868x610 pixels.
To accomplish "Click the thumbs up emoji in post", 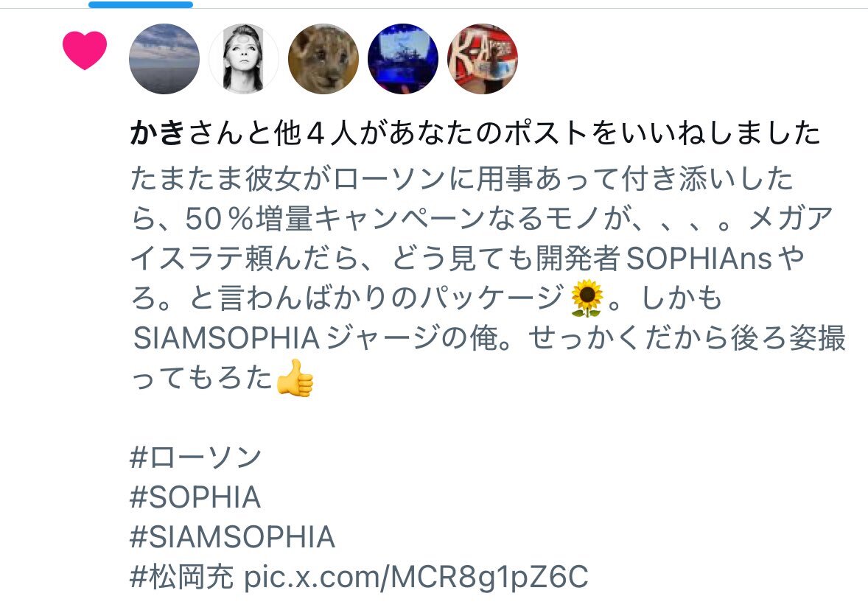I will pyautogui.click(x=295, y=378).
